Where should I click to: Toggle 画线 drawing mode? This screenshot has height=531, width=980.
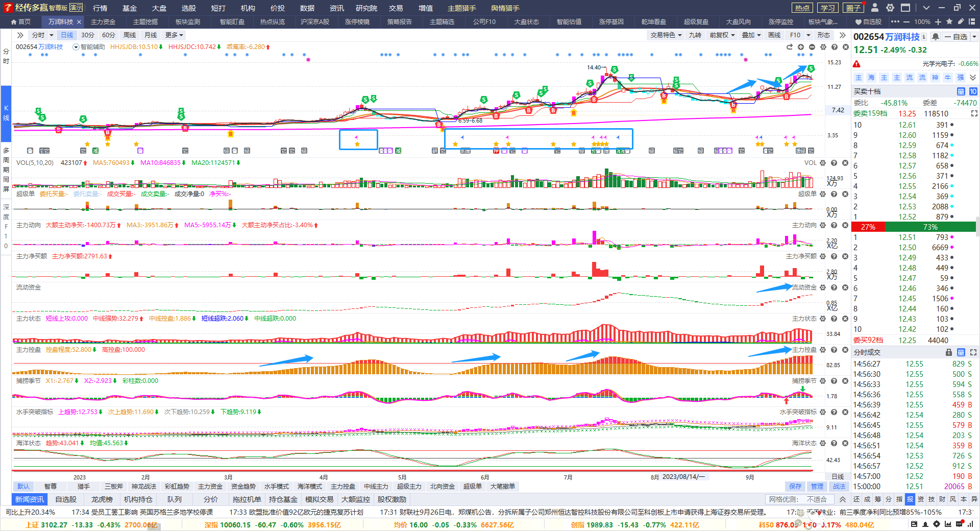tap(774, 35)
